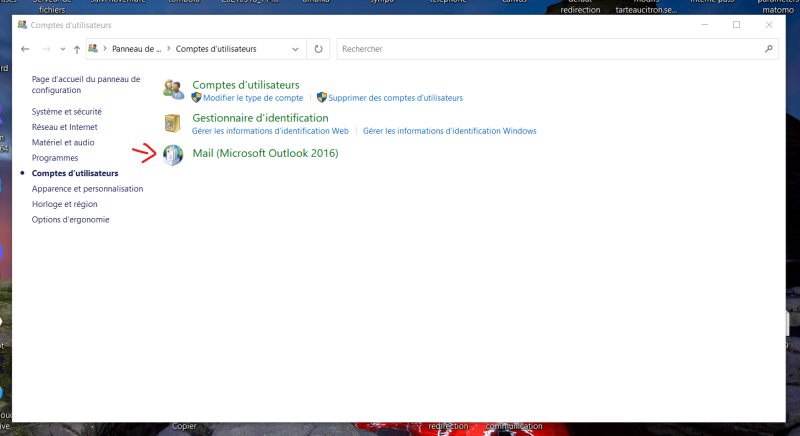The width and height of the screenshot is (800, 436).
Task: Maximize the Comptes d'utilisateurs window
Action: [737, 24]
